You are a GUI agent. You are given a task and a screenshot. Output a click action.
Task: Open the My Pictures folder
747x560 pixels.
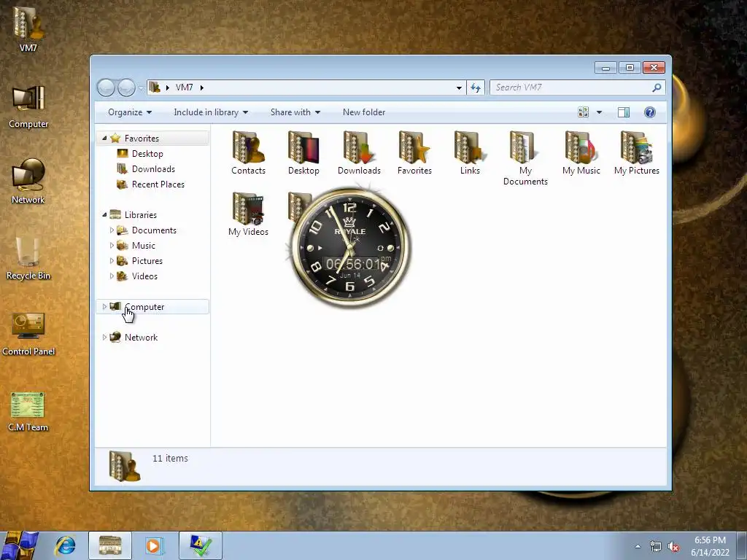(x=636, y=153)
